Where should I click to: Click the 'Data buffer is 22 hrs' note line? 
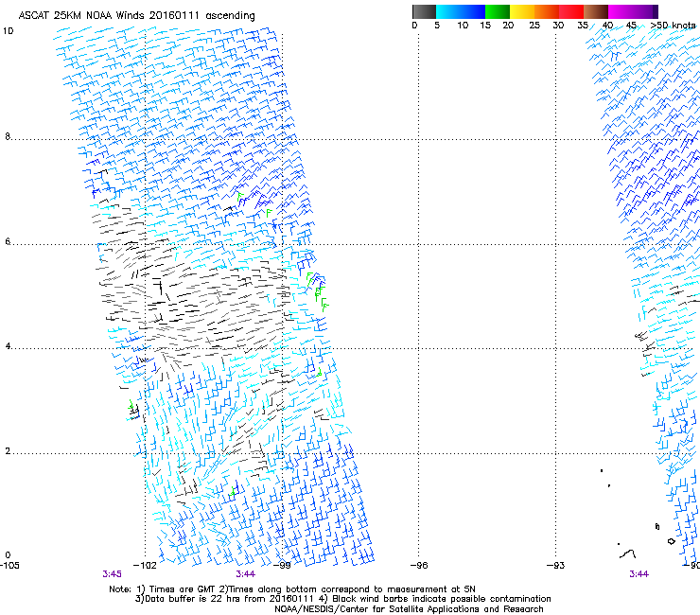point(342,599)
